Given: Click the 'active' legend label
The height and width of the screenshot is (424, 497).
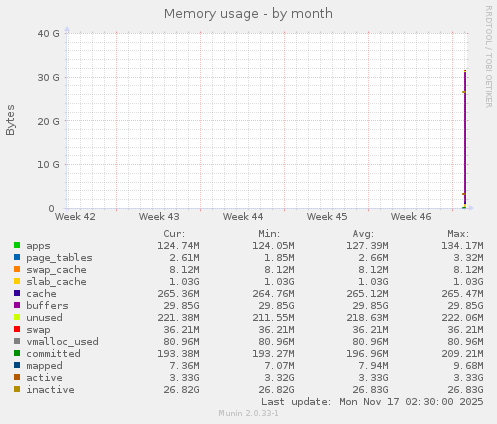Looking at the screenshot, I should coord(44,378).
